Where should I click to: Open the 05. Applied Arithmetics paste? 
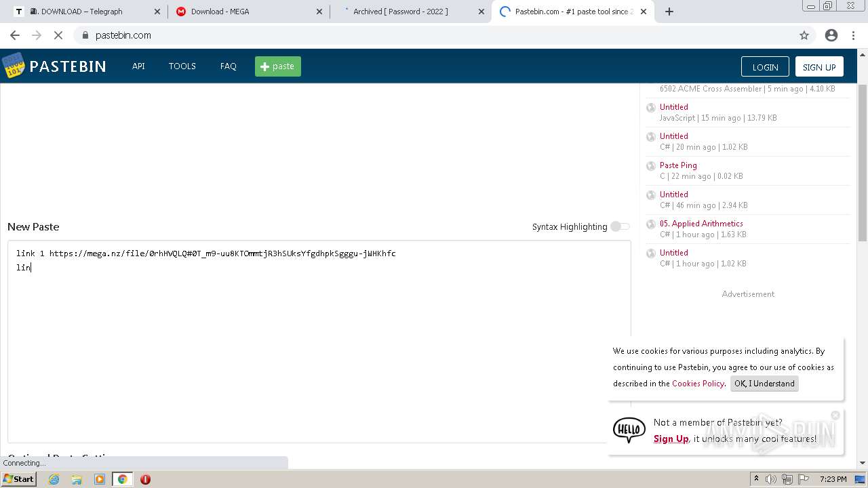[x=701, y=224]
